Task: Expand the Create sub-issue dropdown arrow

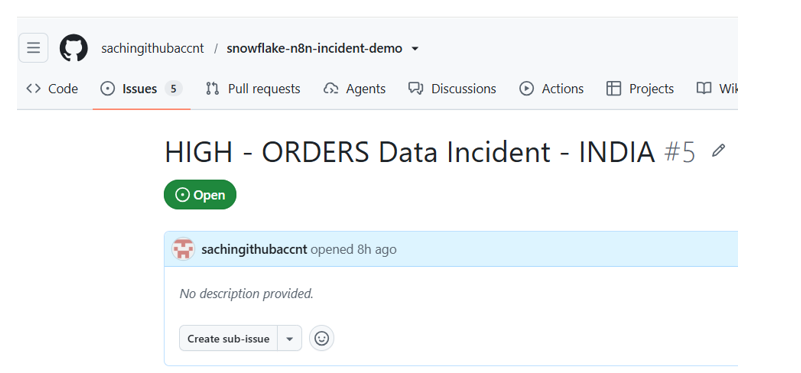Action: pyautogui.click(x=290, y=339)
